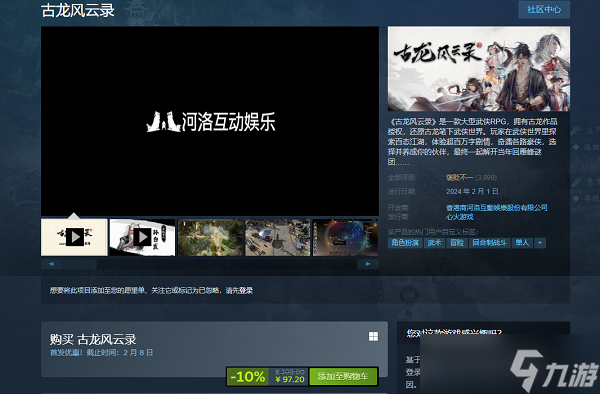The width and height of the screenshot is (600, 394).
Task: Click the 购买 古龙风云录 purchase heading
Action: coord(93,339)
